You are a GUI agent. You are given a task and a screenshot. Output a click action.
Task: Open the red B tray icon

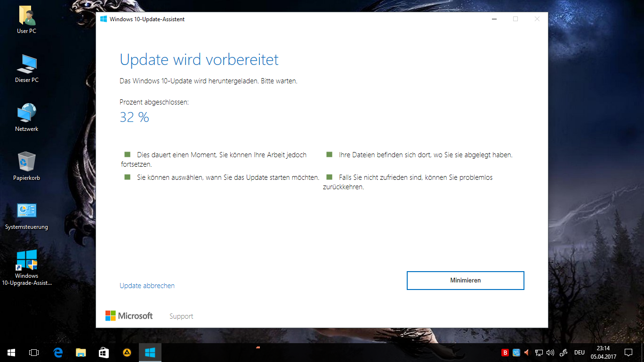click(505, 353)
